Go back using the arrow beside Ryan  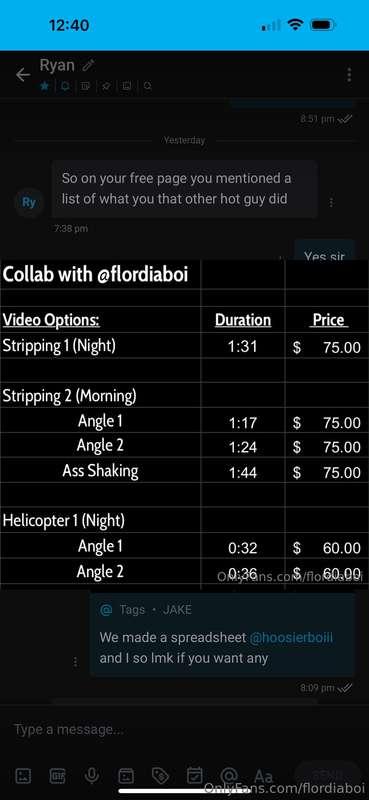click(22, 75)
